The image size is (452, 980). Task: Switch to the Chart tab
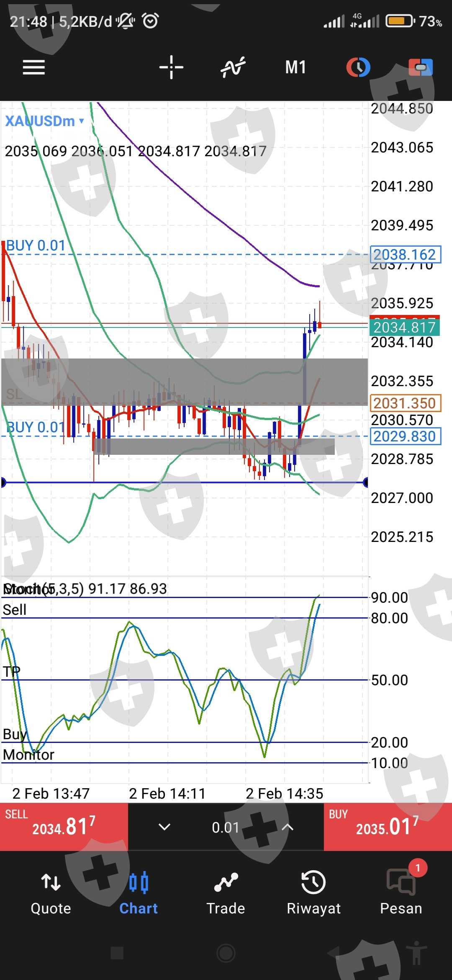139,893
